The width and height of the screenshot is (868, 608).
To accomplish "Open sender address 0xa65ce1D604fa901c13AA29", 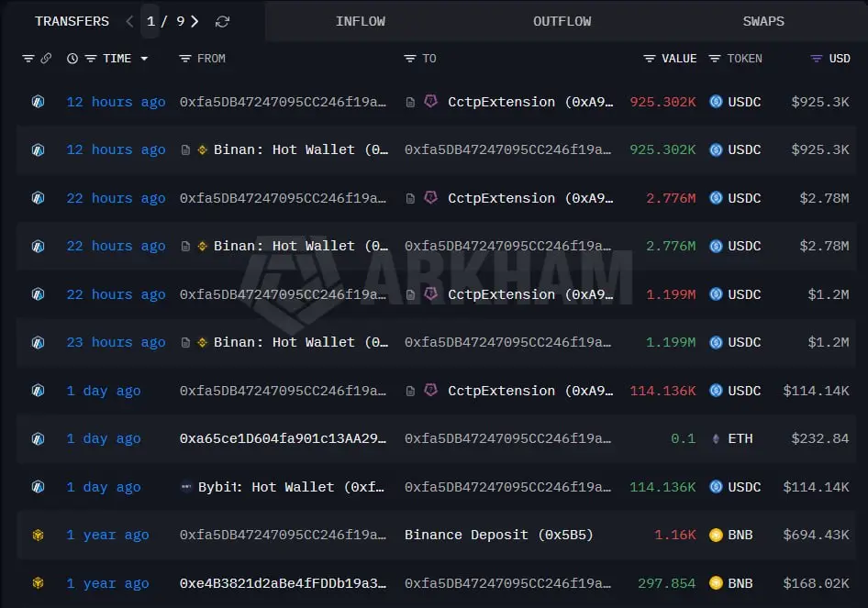I will tap(283, 438).
